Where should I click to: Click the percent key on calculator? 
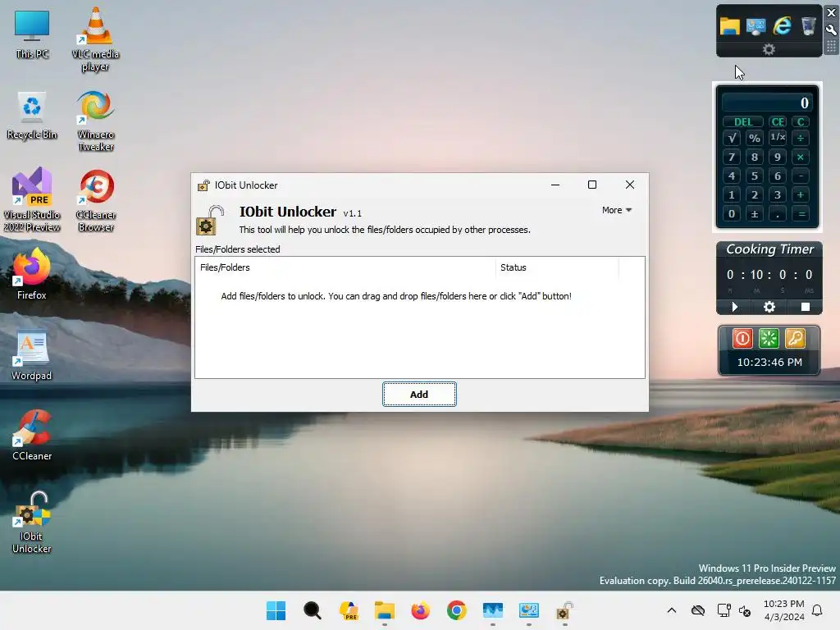(755, 138)
